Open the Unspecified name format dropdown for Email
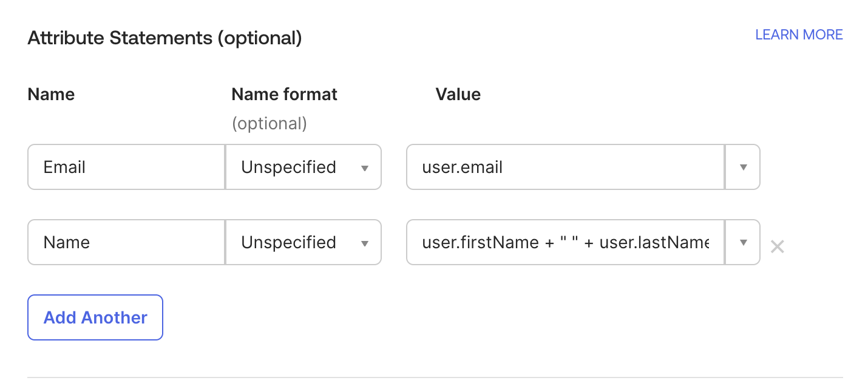Viewport: 868px width, 386px height. pos(303,167)
